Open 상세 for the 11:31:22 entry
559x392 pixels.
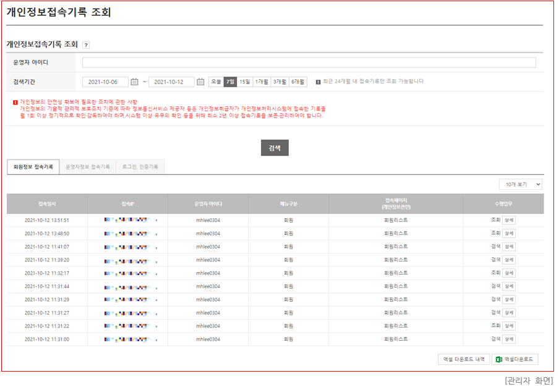pos(509,326)
